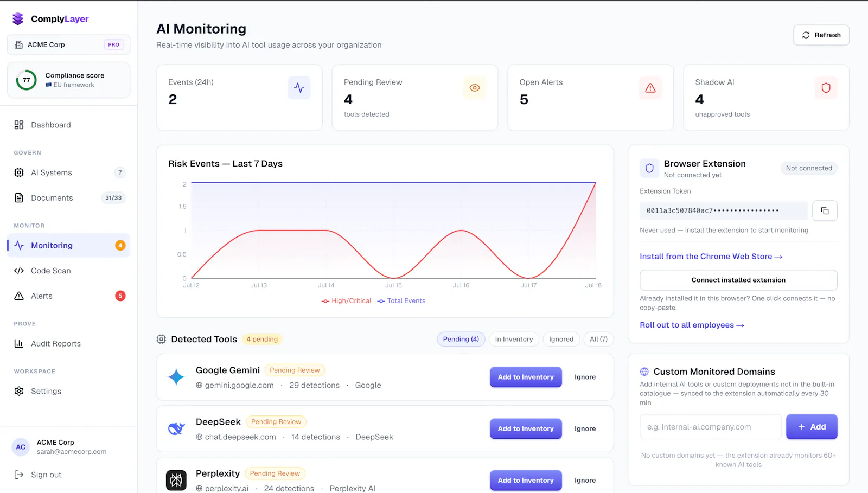Screen dimensions: 868x493
Task: Select the Pending (4) filter tab
Action: 461,339
